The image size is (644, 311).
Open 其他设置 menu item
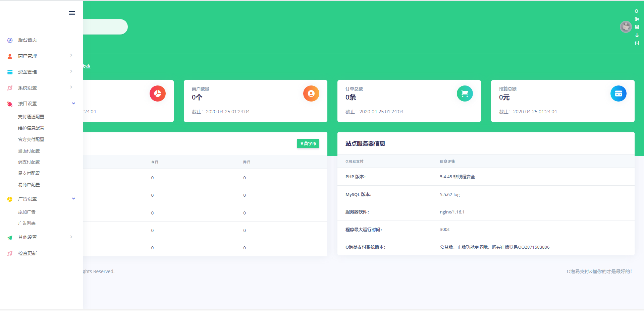pyautogui.click(x=28, y=237)
